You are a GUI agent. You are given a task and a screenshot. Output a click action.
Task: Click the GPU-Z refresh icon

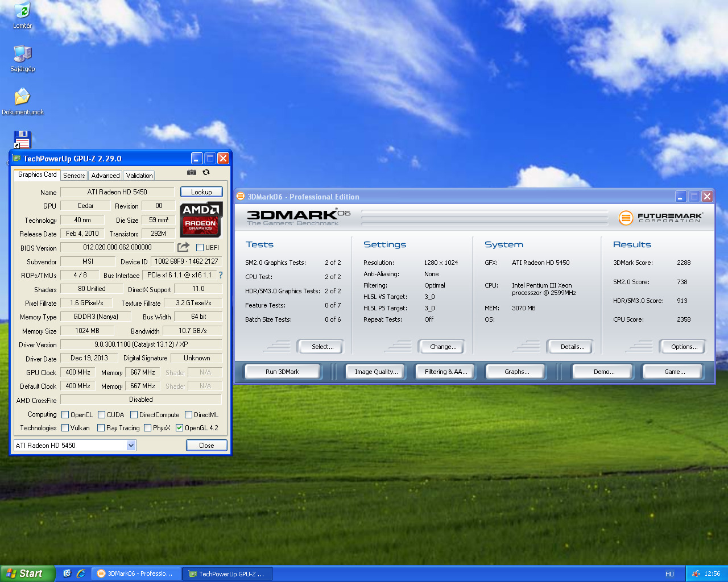coord(206,172)
